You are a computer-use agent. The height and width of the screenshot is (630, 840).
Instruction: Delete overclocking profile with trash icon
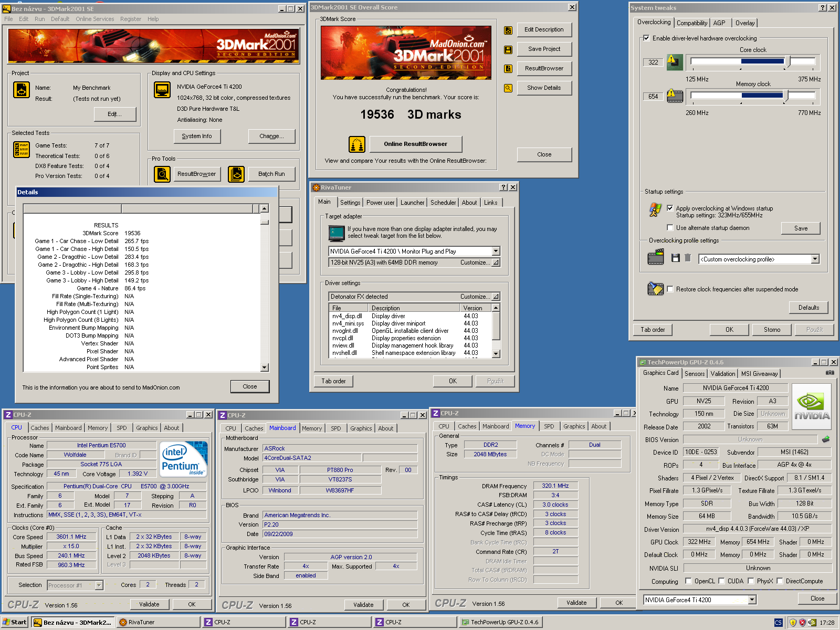(688, 258)
